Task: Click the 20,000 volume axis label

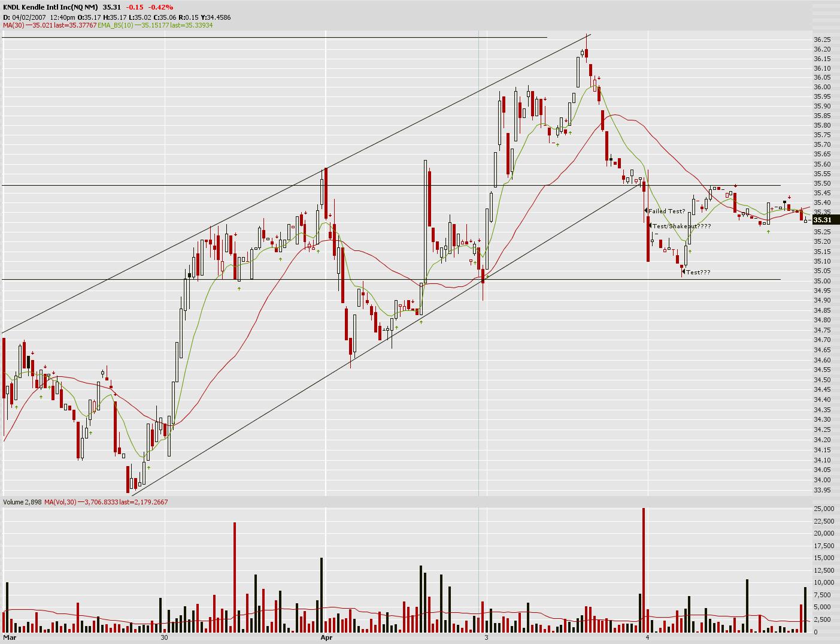Action: (x=824, y=533)
